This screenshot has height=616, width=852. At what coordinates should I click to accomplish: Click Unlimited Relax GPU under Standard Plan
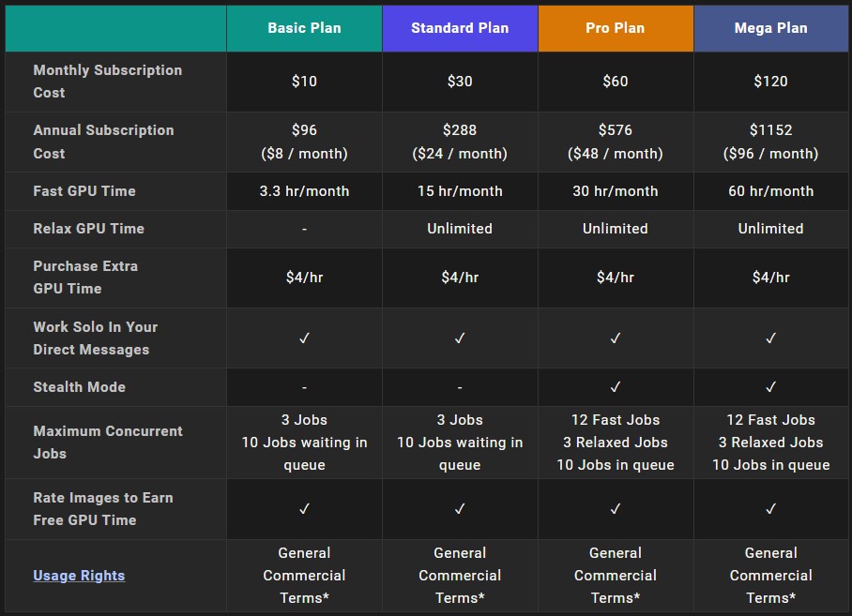[460, 229]
